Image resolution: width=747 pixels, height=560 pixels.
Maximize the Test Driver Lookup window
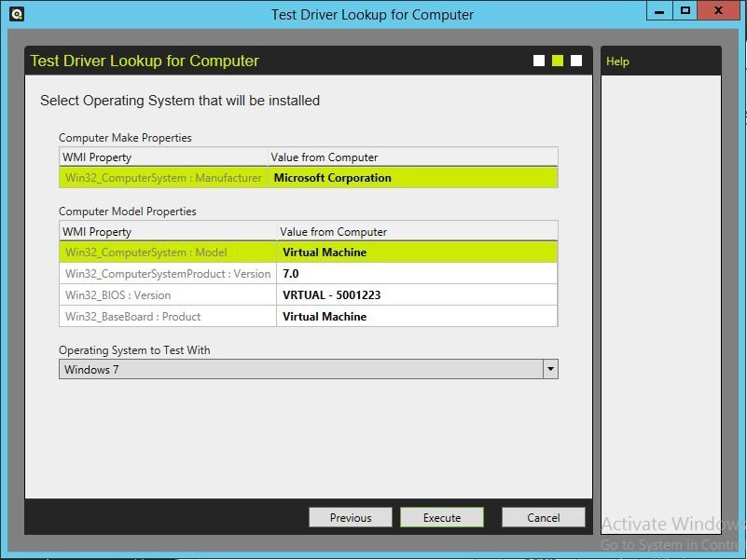[x=685, y=11]
